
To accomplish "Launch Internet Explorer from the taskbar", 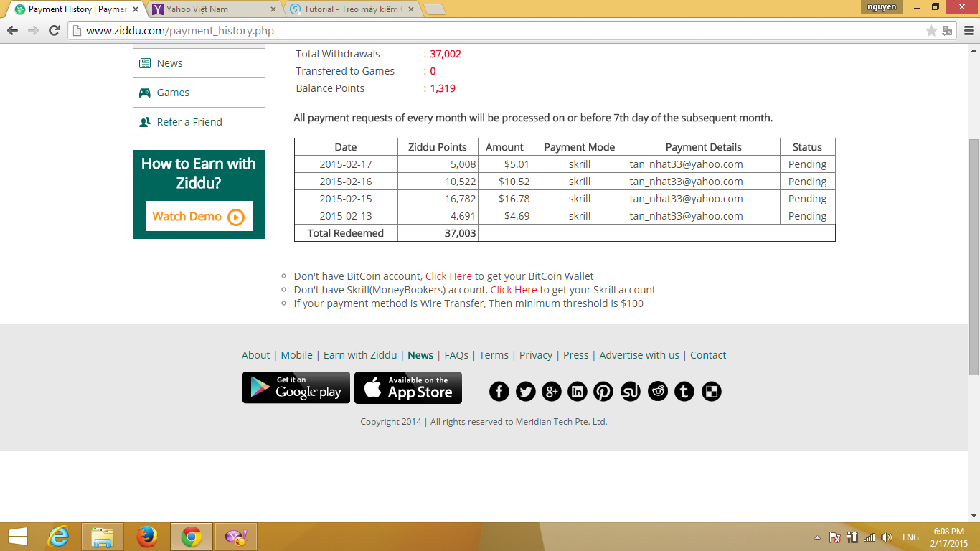I will click(x=59, y=537).
